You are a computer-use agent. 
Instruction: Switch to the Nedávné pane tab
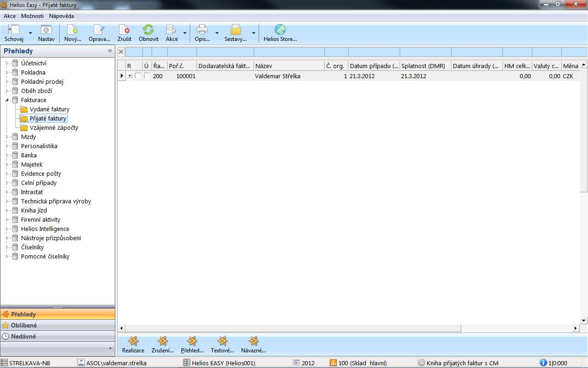57,336
